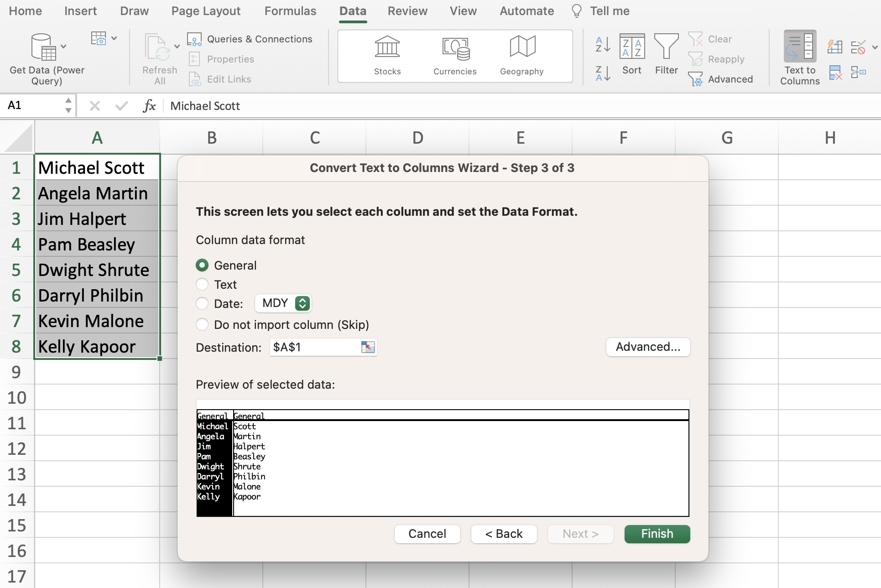Click the destination range picker icon

(368, 347)
